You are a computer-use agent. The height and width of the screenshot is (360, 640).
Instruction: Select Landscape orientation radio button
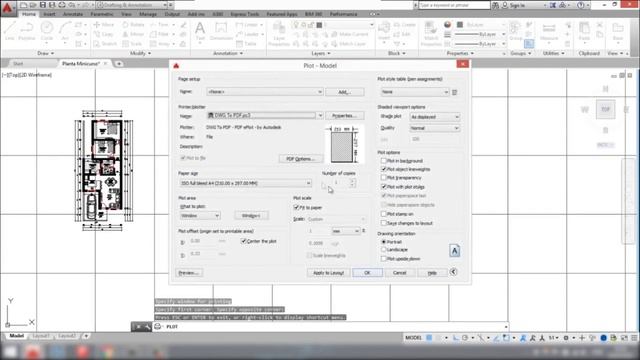[x=384, y=249]
